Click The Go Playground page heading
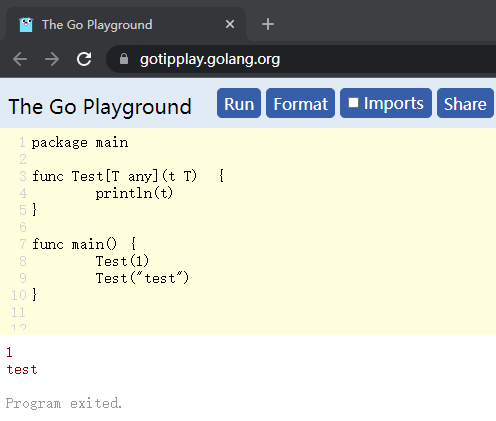Viewport: 496px width, 421px height. (x=100, y=107)
